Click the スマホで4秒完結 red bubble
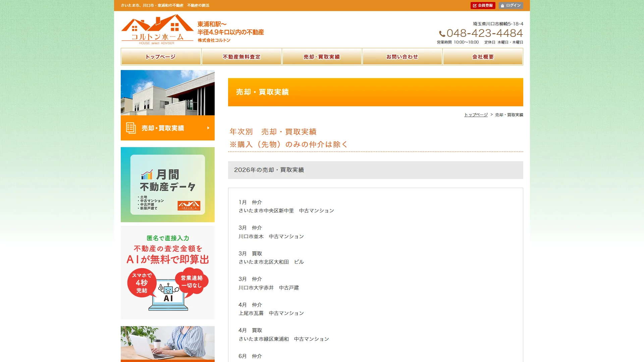 point(142,283)
